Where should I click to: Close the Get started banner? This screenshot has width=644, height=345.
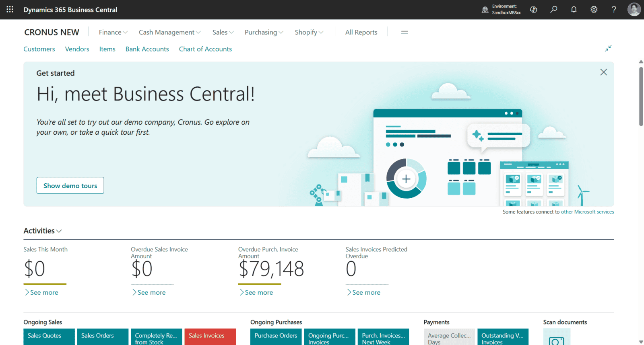point(603,72)
